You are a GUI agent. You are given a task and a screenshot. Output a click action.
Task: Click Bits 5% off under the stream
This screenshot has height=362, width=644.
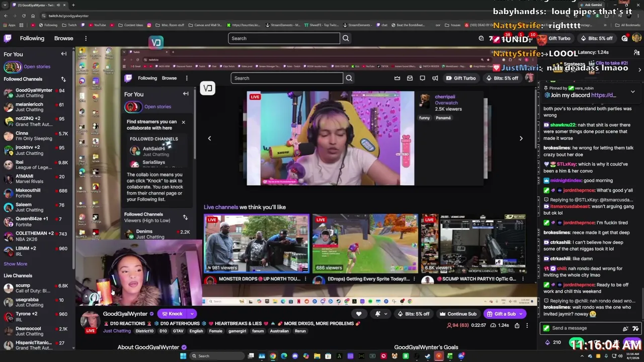414,314
